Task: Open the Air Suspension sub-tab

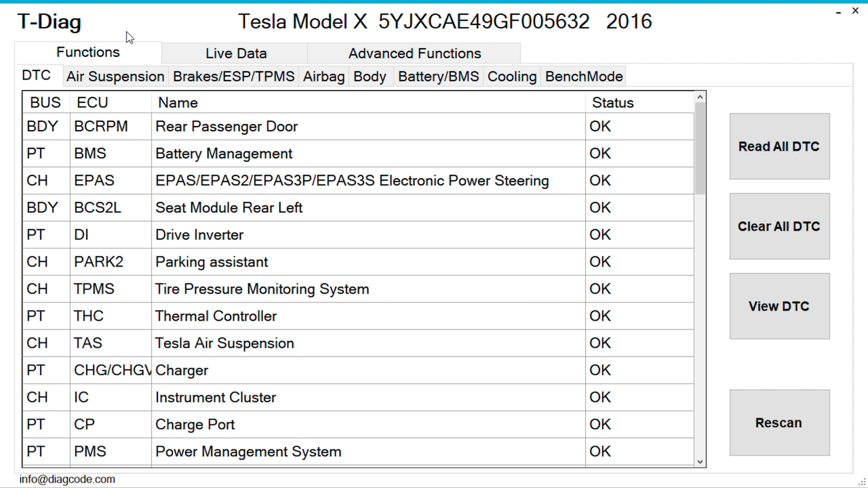Action: [x=115, y=77]
